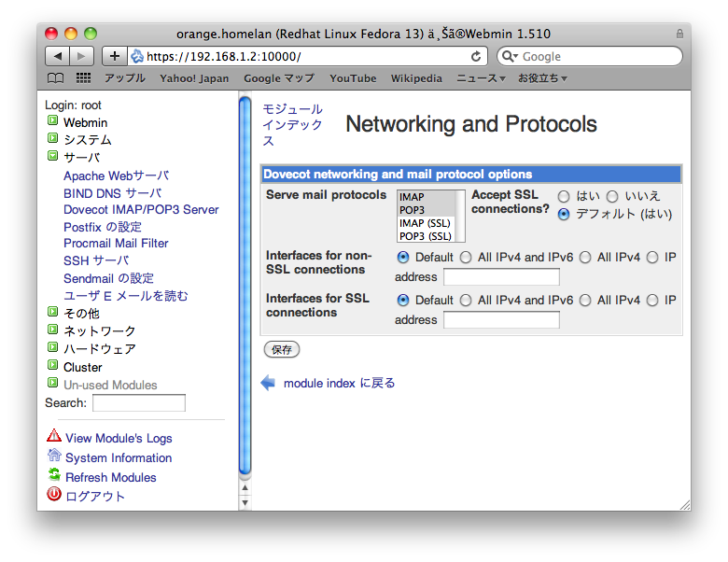728x562 pixels.
Task: Click the 保存 save button
Action: [x=282, y=349]
